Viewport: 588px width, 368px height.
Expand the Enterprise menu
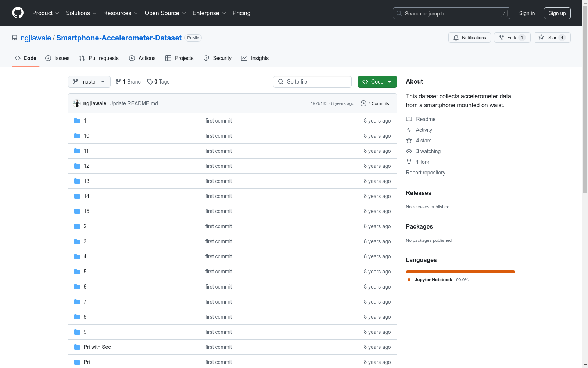[209, 13]
